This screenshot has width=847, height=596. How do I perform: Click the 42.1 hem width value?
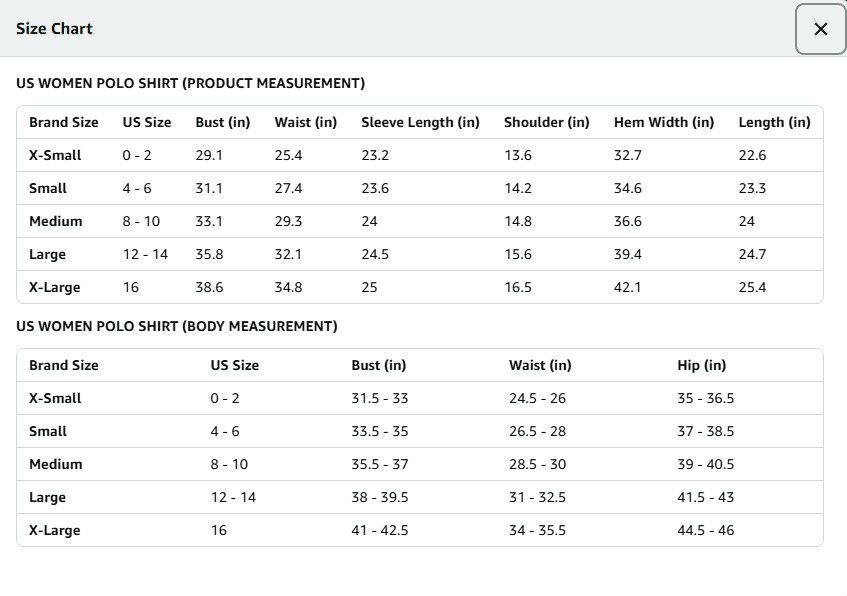click(628, 287)
